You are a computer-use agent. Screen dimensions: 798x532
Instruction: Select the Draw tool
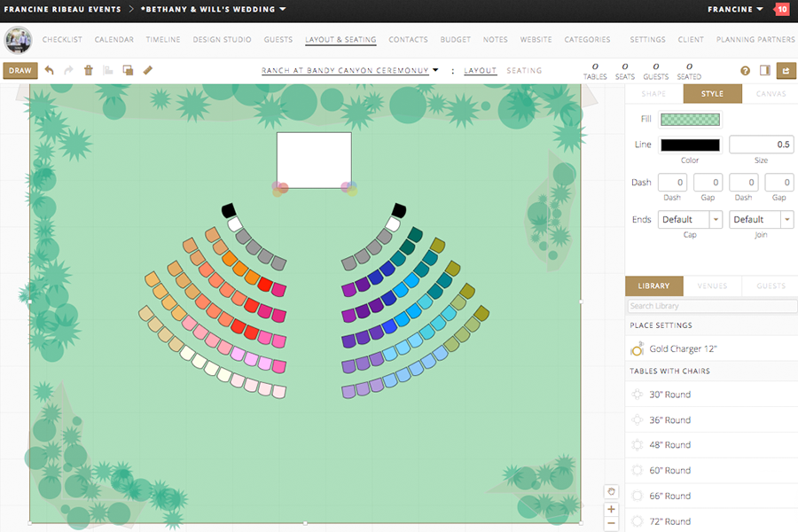pos(20,70)
